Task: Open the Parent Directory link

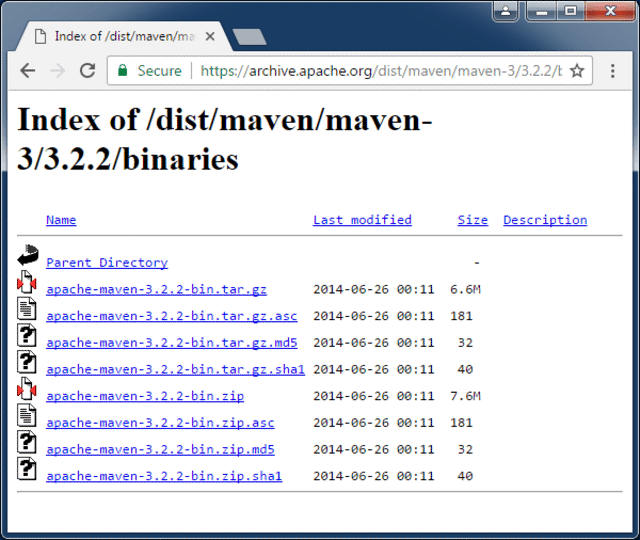Action: pos(107,263)
